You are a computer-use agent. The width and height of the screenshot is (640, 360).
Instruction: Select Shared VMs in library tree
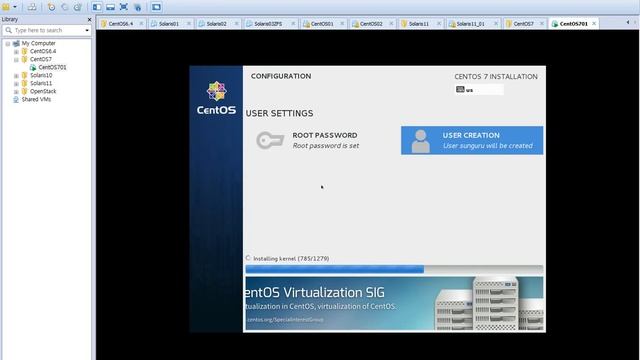point(36,99)
